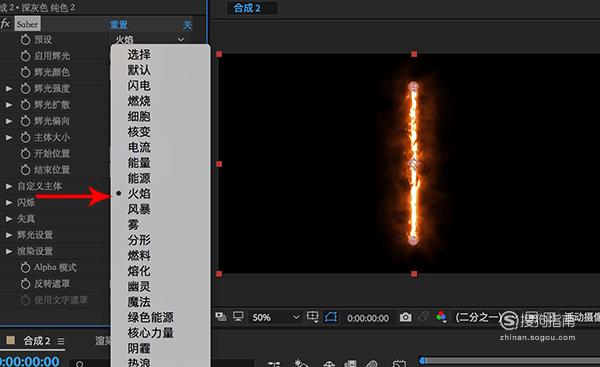Take a snapshot with camera icon

point(406,317)
